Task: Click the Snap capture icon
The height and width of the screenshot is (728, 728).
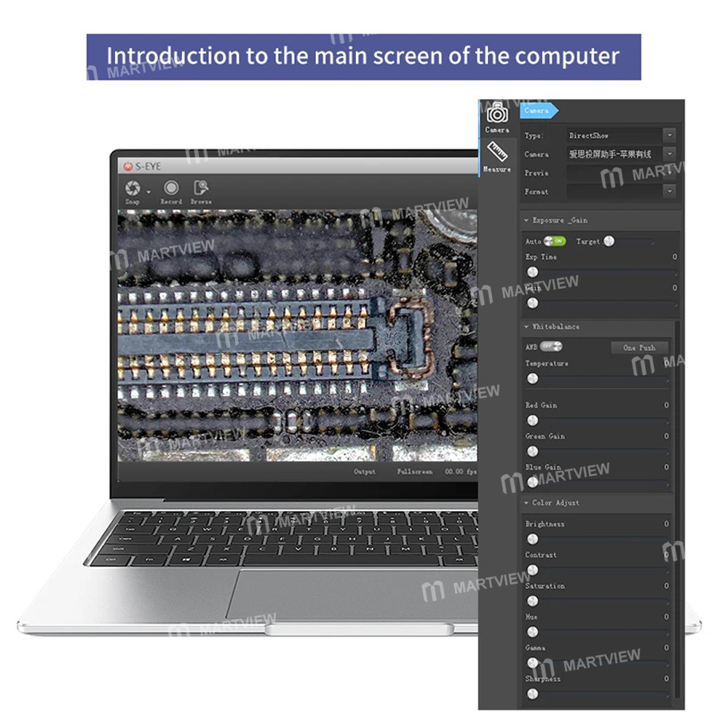Action: (132, 189)
